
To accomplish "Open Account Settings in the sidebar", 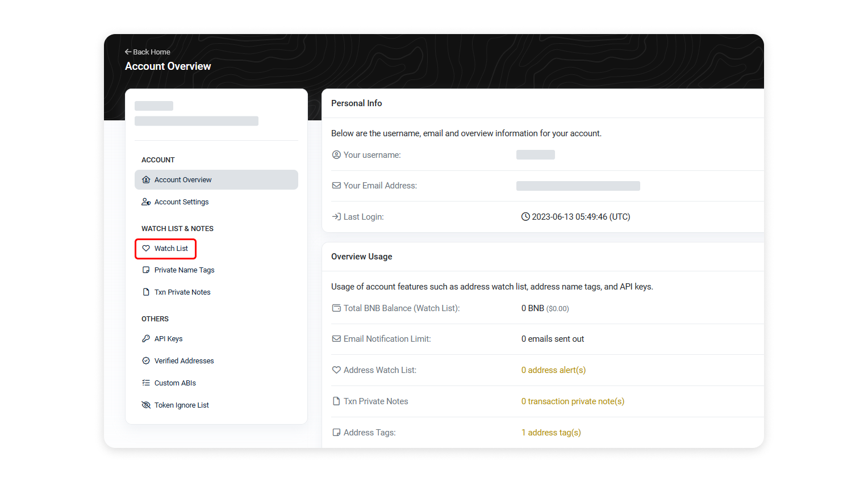I will click(x=216, y=202).
